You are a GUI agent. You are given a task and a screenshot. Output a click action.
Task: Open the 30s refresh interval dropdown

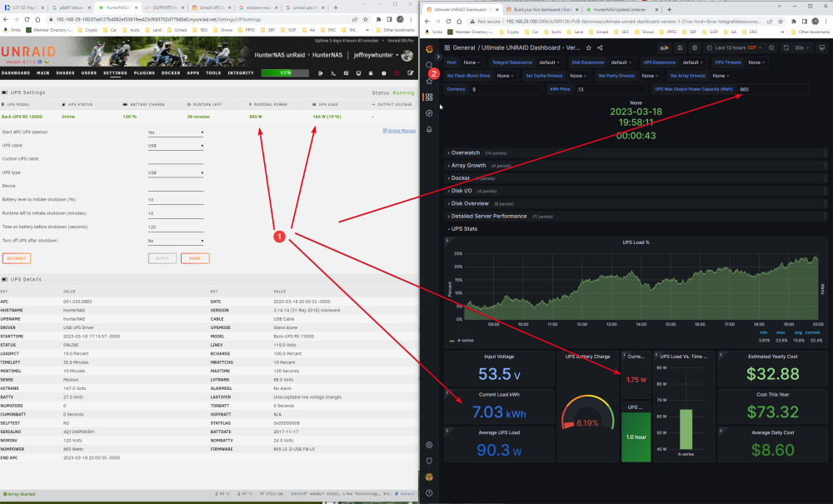click(x=802, y=47)
